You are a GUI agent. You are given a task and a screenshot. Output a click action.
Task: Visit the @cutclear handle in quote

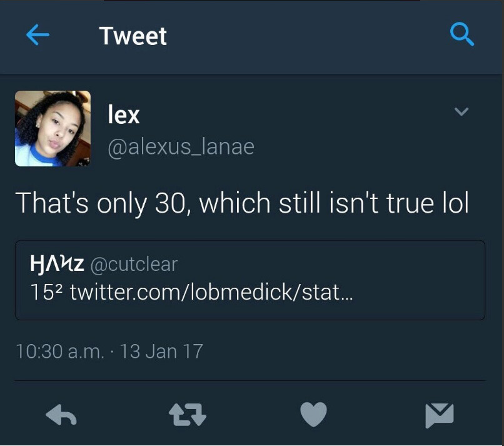(134, 265)
